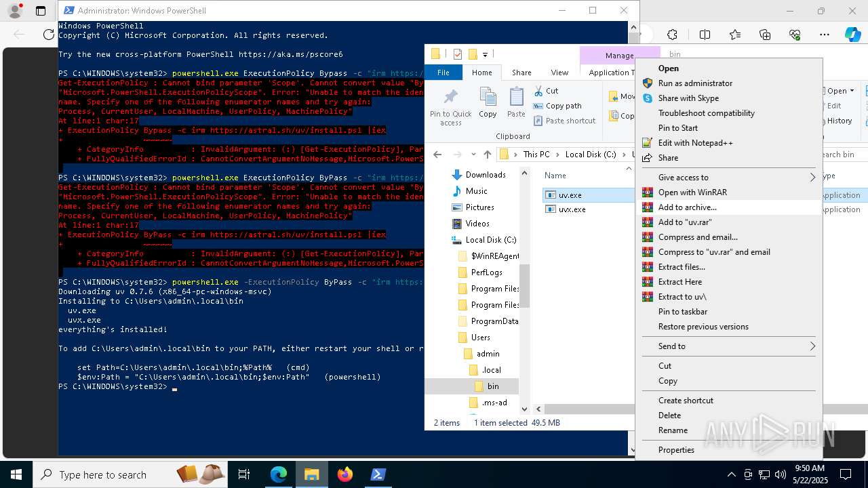868x488 pixels.
Task: Switch to PowerShell taskbar icon
Action: click(x=378, y=474)
